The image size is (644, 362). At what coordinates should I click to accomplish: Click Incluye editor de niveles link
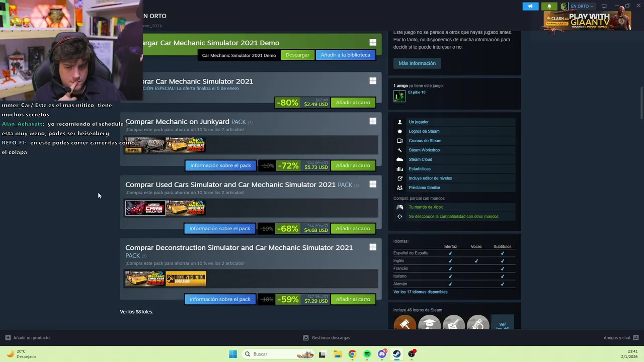click(430, 178)
